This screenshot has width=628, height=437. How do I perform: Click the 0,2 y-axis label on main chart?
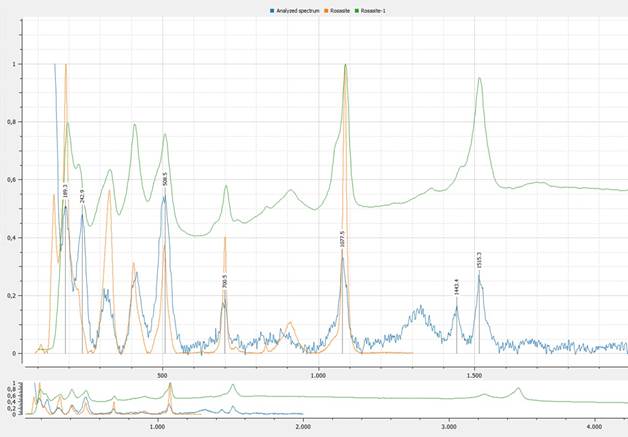10,296
